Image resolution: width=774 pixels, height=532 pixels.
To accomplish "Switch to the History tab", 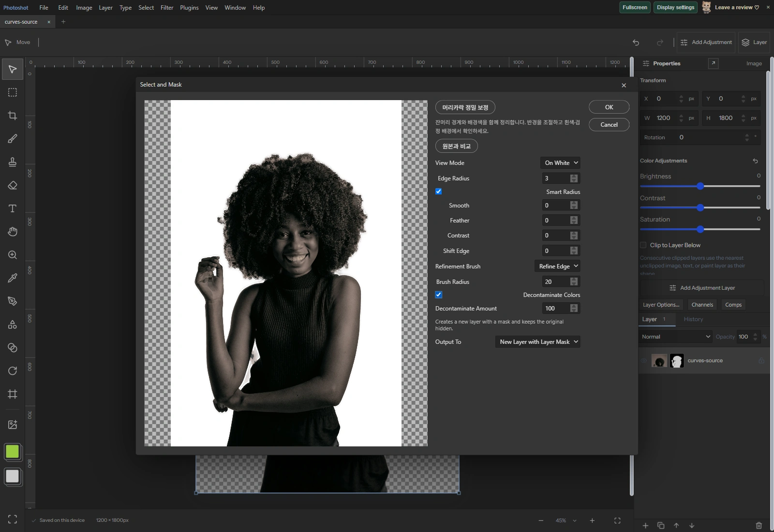I will [x=693, y=319].
